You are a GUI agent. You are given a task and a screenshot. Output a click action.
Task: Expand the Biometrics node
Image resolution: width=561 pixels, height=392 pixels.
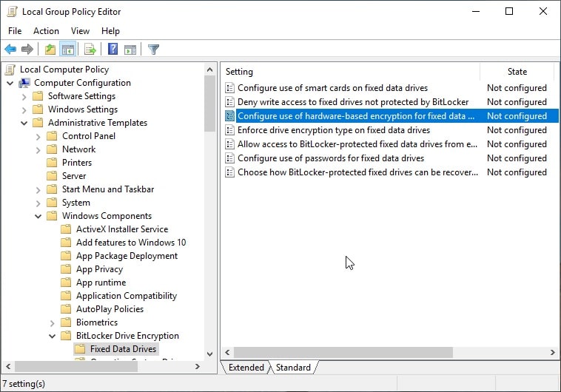coord(52,323)
